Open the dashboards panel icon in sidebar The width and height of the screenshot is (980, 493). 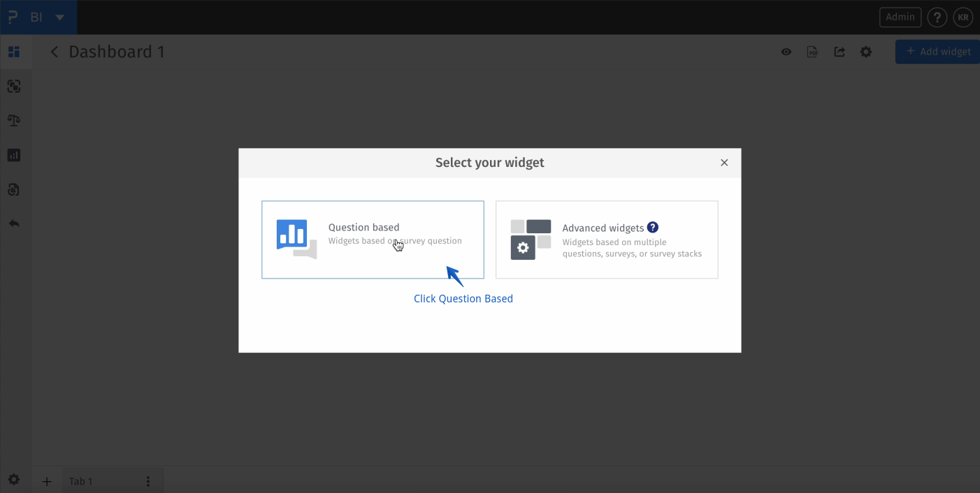(14, 52)
